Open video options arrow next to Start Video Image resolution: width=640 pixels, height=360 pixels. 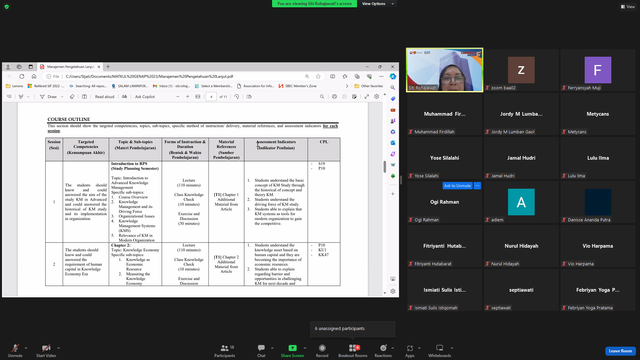[x=59, y=348]
